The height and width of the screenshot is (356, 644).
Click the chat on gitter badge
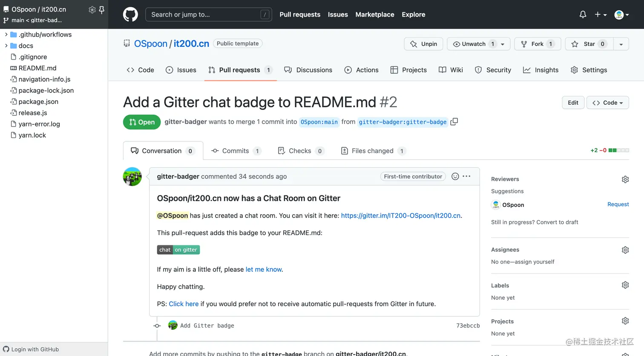[x=178, y=250]
